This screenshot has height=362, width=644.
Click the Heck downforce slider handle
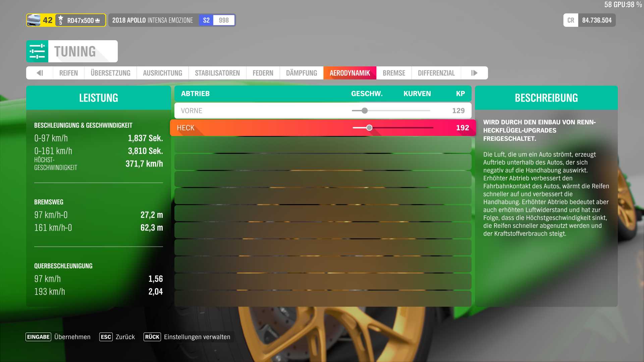coord(369,128)
